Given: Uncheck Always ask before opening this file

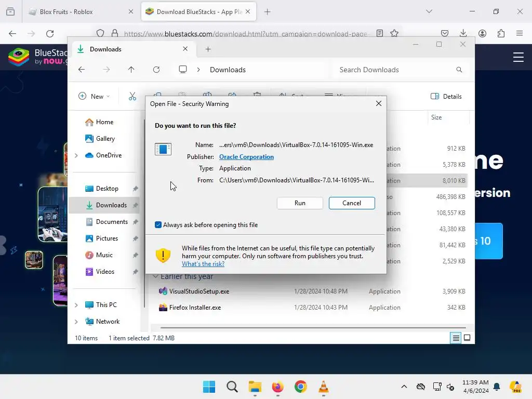Looking at the screenshot, I should 158,224.
